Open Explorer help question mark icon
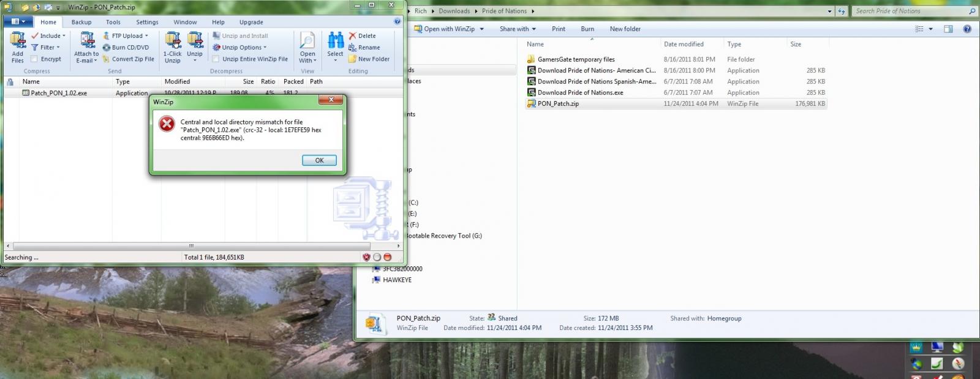The image size is (980, 379). [x=967, y=29]
